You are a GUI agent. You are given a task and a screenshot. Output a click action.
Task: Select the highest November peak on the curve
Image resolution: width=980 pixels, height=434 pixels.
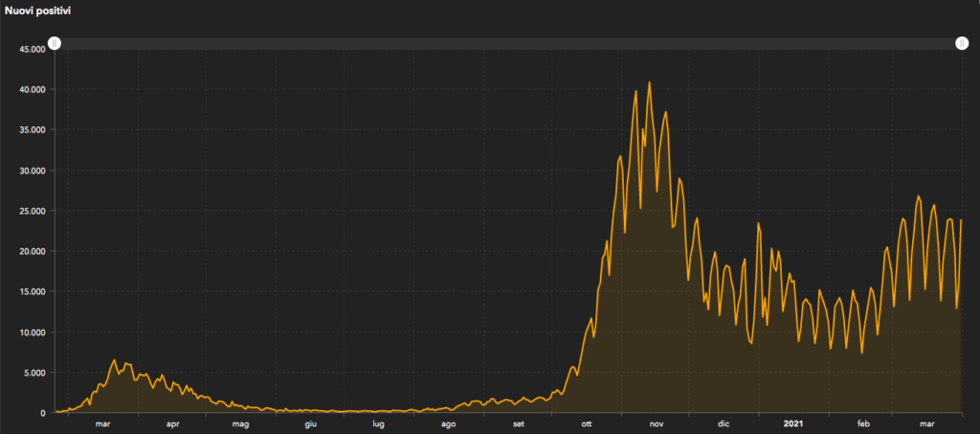click(x=650, y=82)
